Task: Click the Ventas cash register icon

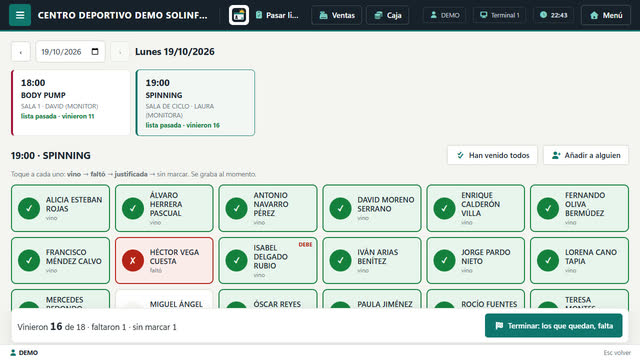Action: click(x=323, y=15)
